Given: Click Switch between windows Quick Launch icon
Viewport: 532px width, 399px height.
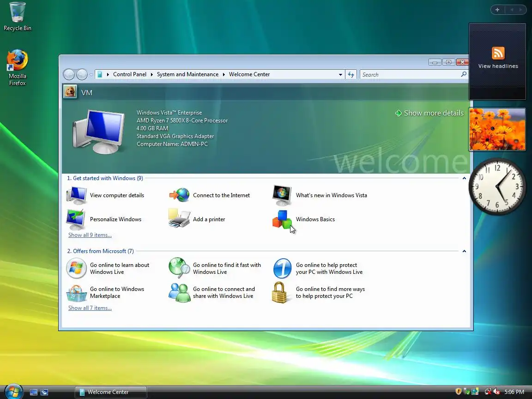Looking at the screenshot, I should tap(44, 392).
